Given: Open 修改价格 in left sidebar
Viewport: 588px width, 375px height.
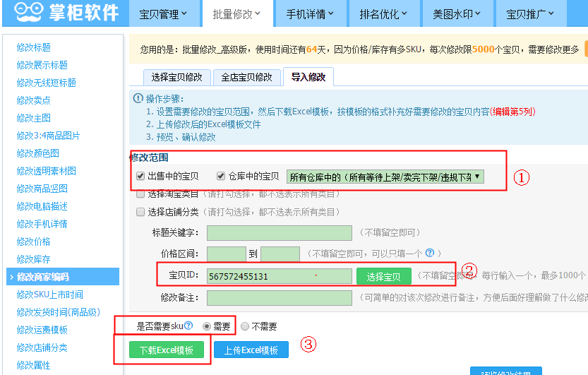Looking at the screenshot, I should click(x=34, y=242).
